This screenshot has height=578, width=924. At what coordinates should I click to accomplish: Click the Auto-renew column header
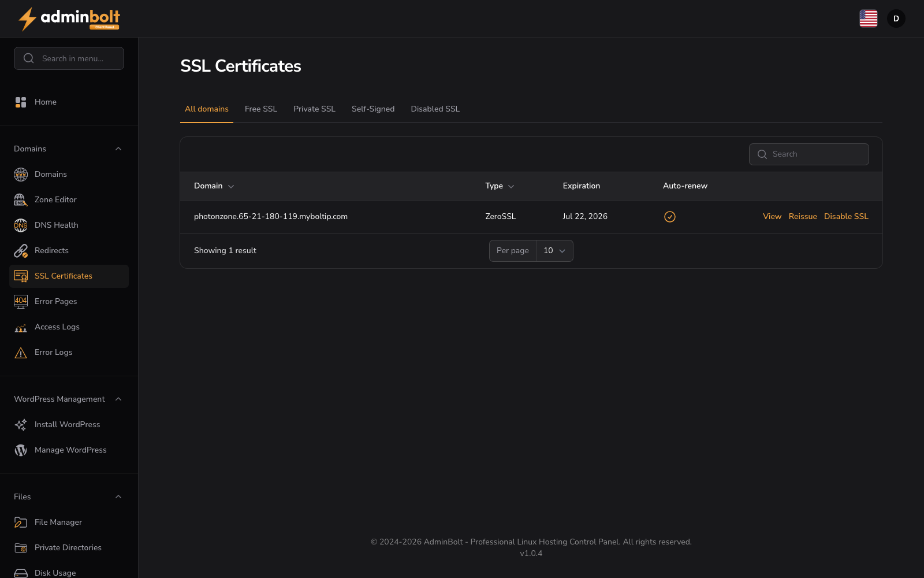[x=685, y=186]
